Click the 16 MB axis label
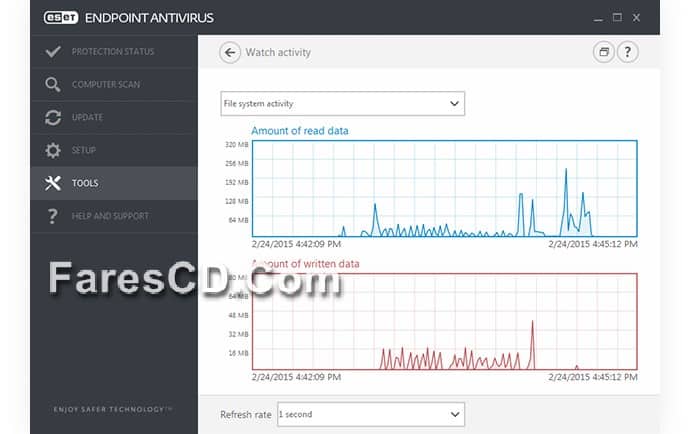This screenshot has width=690, height=434. tap(239, 353)
